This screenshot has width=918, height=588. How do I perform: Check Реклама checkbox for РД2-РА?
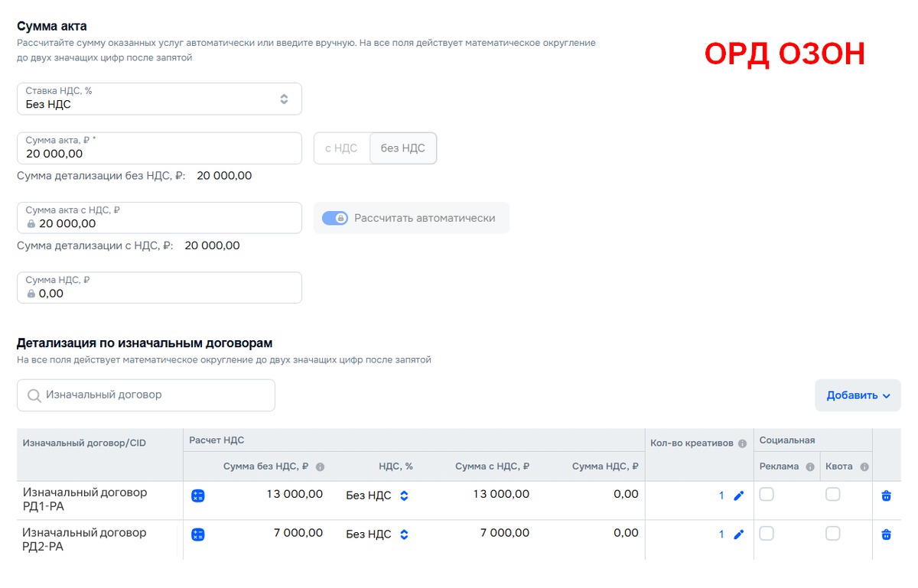coord(767,534)
